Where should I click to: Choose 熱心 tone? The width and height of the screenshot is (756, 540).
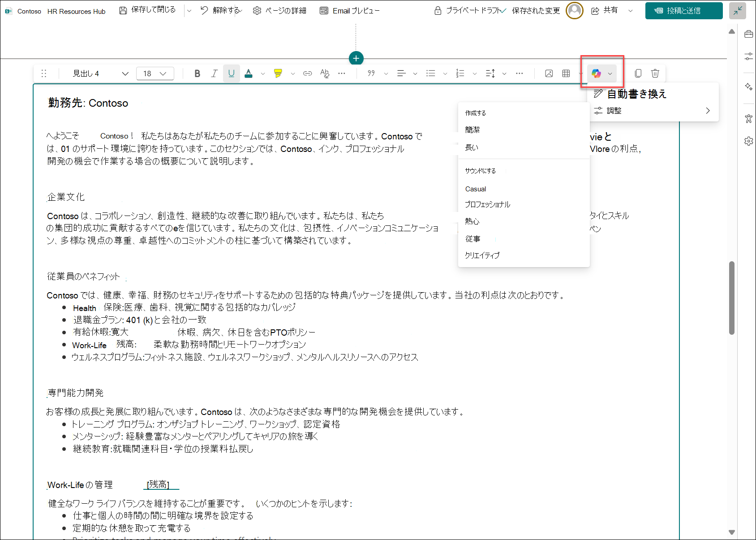point(524,221)
